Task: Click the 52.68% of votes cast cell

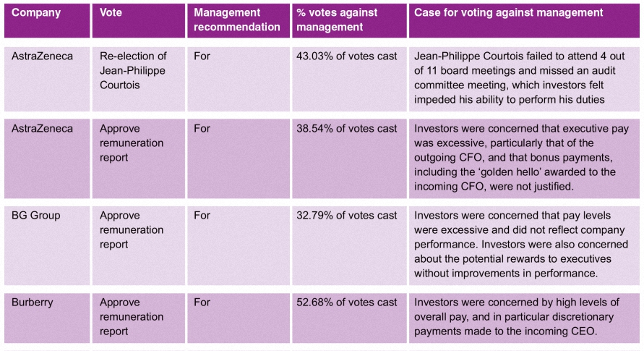Action: [349, 318]
